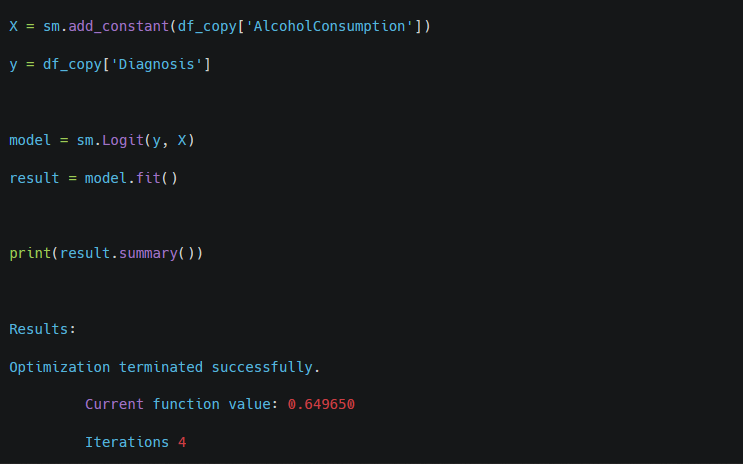Click the 'Diagnosis' string literal

tap(165, 64)
